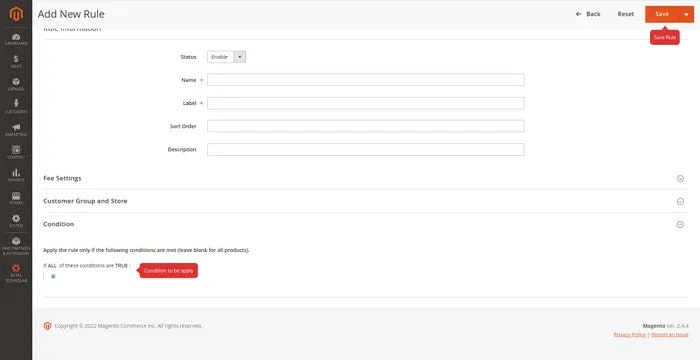Focus the Sort Order input field
Screen dimensions: 700x360
coord(366,126)
